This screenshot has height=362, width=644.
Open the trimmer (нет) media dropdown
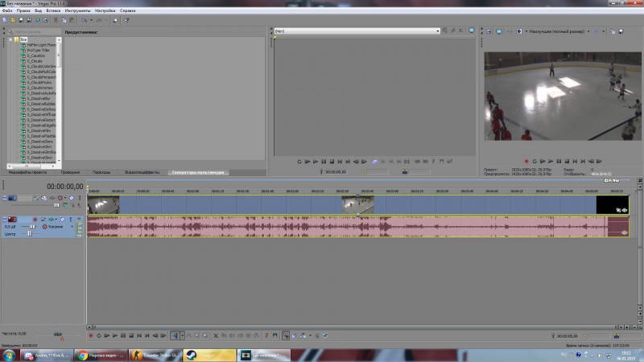click(438, 31)
